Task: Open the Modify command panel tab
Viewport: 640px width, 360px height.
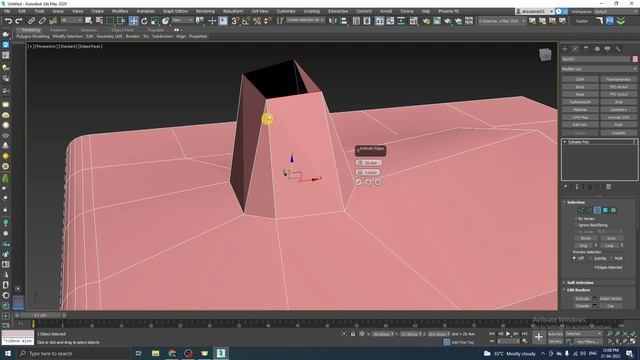Action: pos(576,49)
